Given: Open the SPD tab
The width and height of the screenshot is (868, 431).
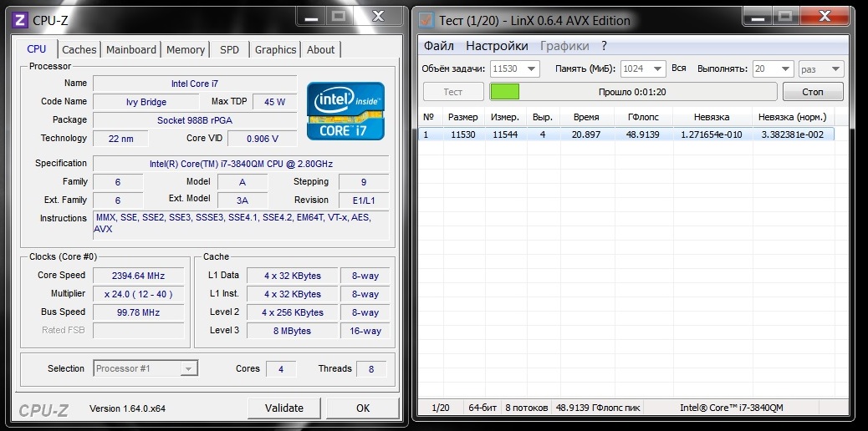Looking at the screenshot, I should coord(229,50).
